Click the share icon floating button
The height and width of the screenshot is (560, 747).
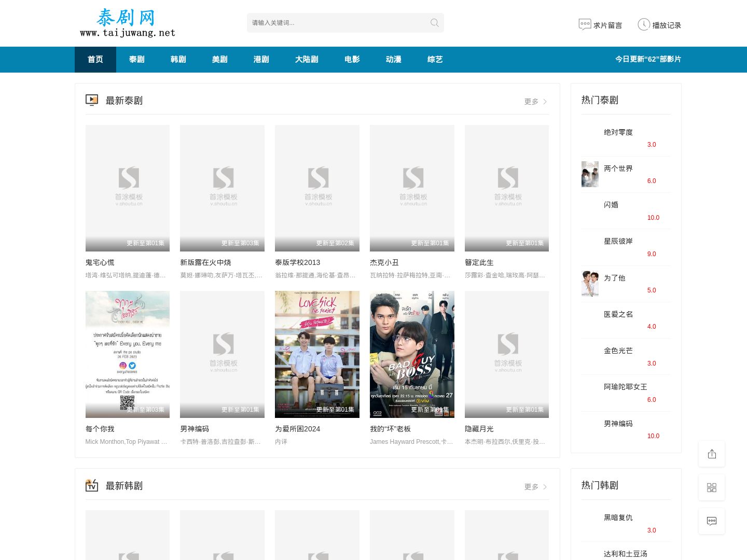pos(711,454)
